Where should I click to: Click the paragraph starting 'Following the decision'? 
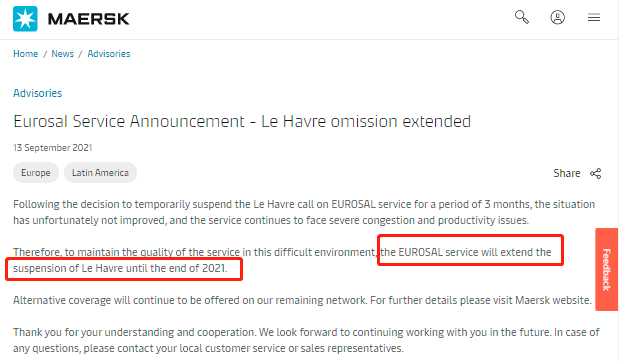coord(304,212)
